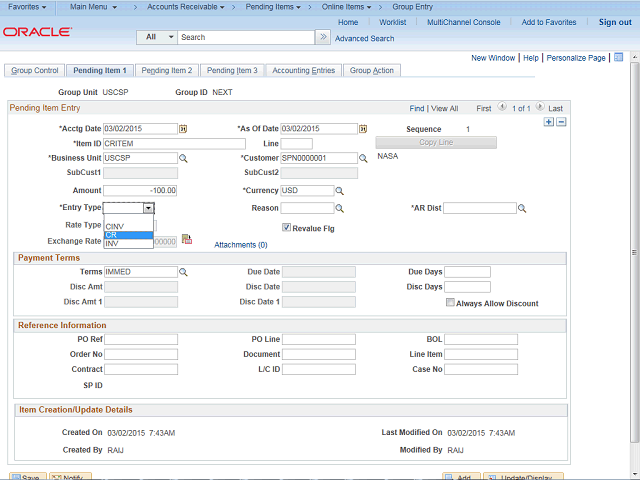Delete the row with minus icon

coord(561,121)
